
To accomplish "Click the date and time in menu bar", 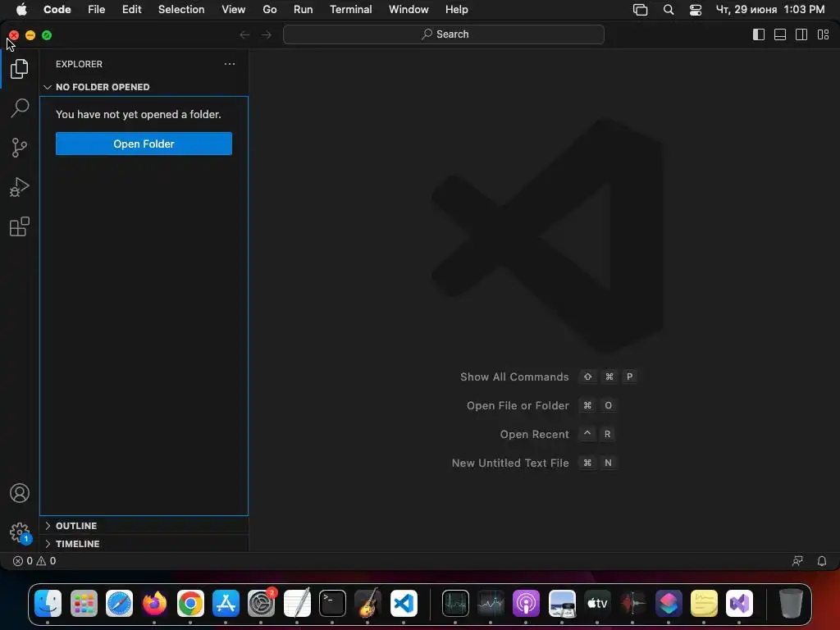I will click(x=770, y=10).
